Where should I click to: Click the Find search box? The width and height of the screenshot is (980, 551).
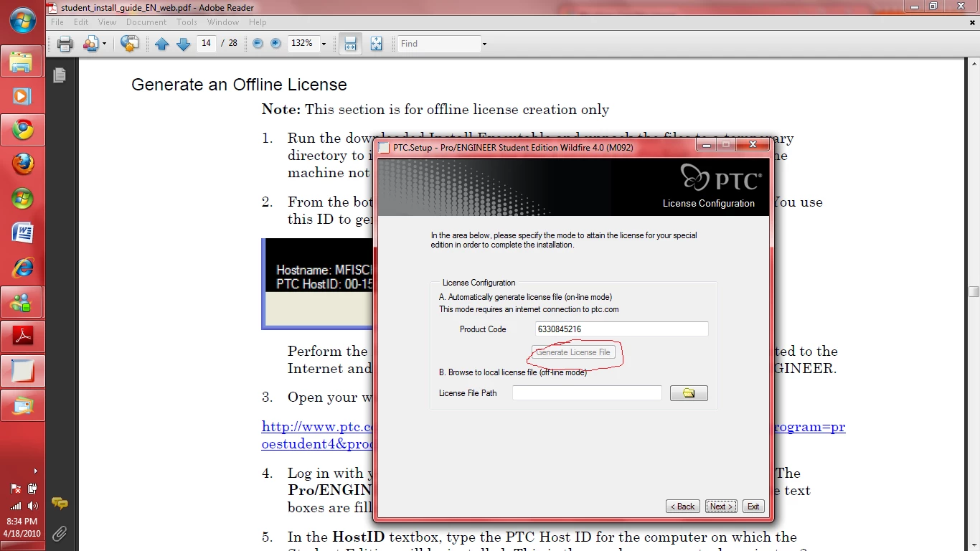coord(439,44)
